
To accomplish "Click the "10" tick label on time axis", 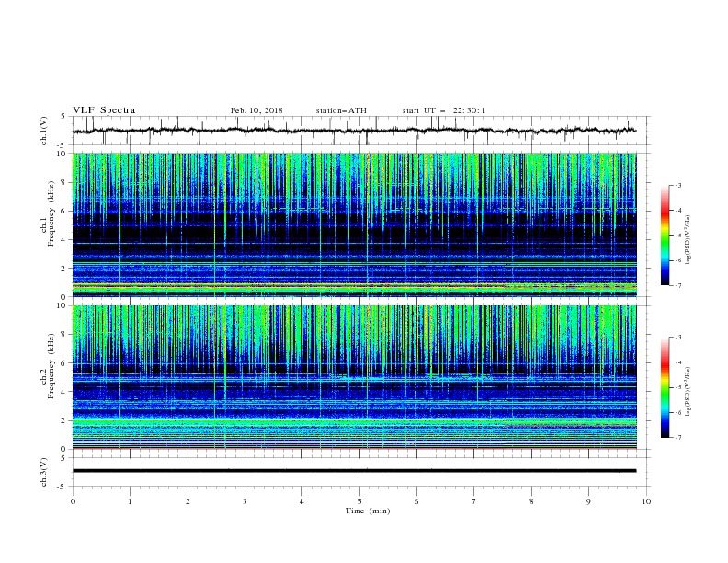I will tap(646, 501).
